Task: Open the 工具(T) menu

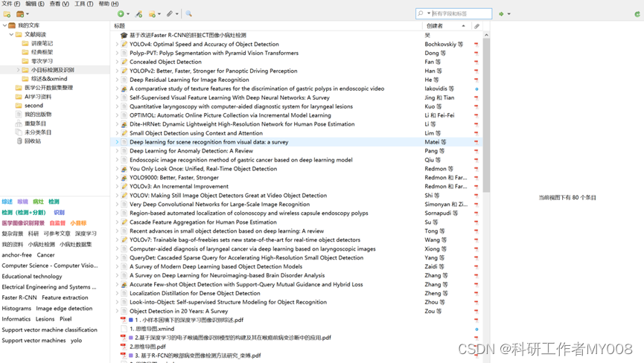Action: (84, 4)
